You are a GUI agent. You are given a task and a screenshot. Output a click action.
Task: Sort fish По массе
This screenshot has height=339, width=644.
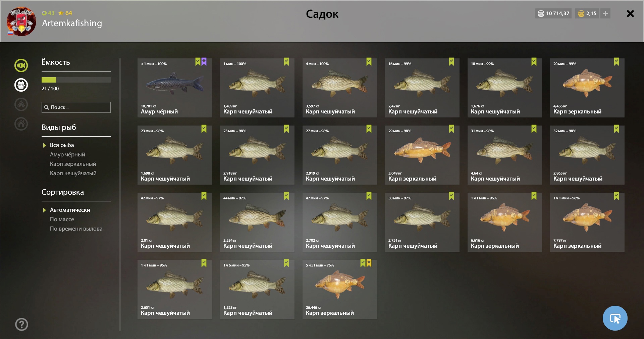pyautogui.click(x=62, y=219)
